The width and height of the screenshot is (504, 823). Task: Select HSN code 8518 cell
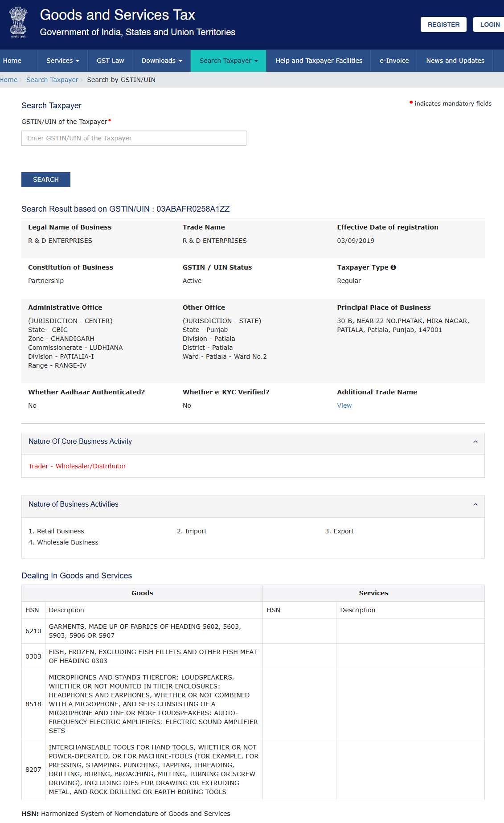tap(33, 704)
